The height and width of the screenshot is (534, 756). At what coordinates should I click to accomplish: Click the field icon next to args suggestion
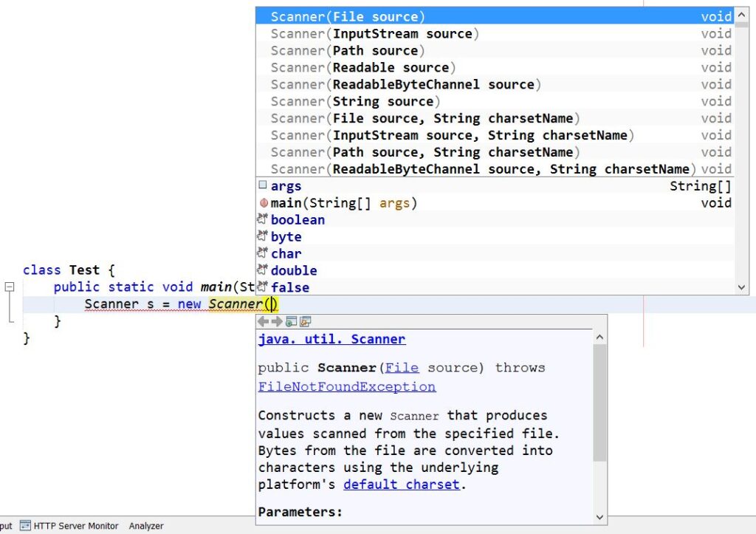(x=262, y=185)
